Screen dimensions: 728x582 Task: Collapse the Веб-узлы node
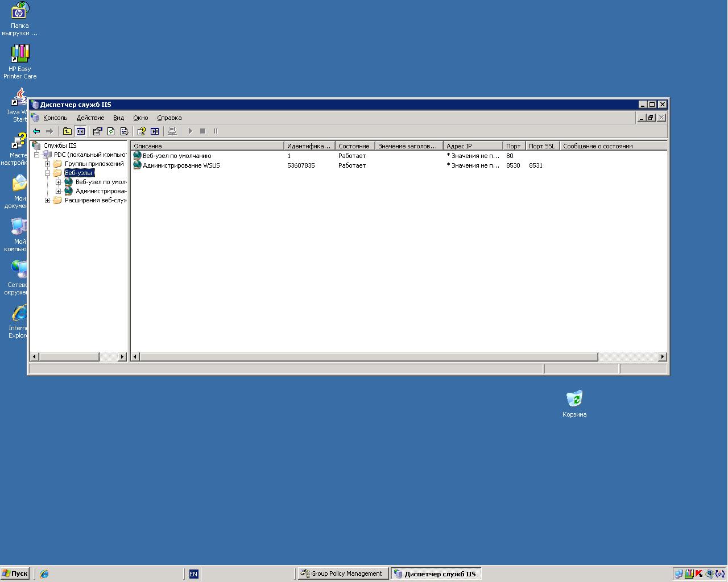click(48, 173)
